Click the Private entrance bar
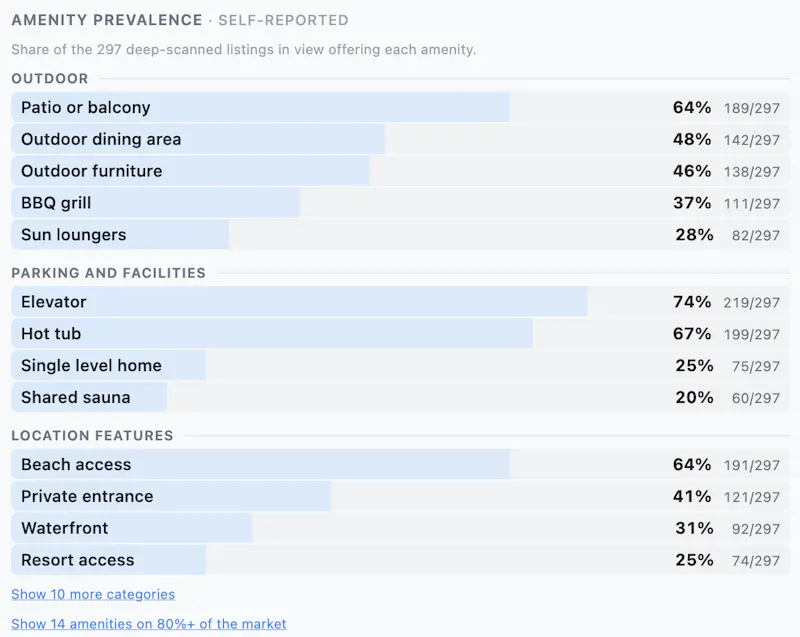The height and width of the screenshot is (637, 800). [x=401, y=496]
